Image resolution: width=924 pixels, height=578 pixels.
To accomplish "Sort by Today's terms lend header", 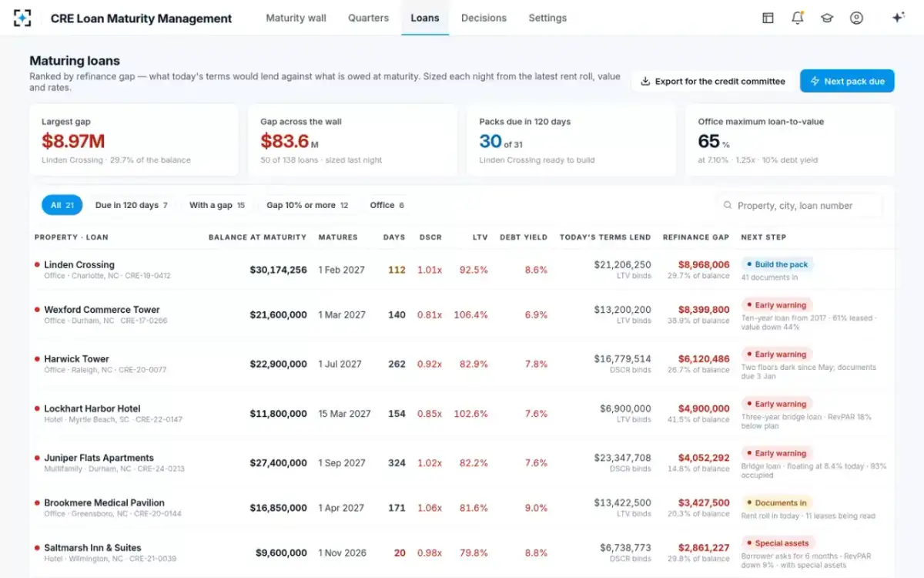I will 605,237.
